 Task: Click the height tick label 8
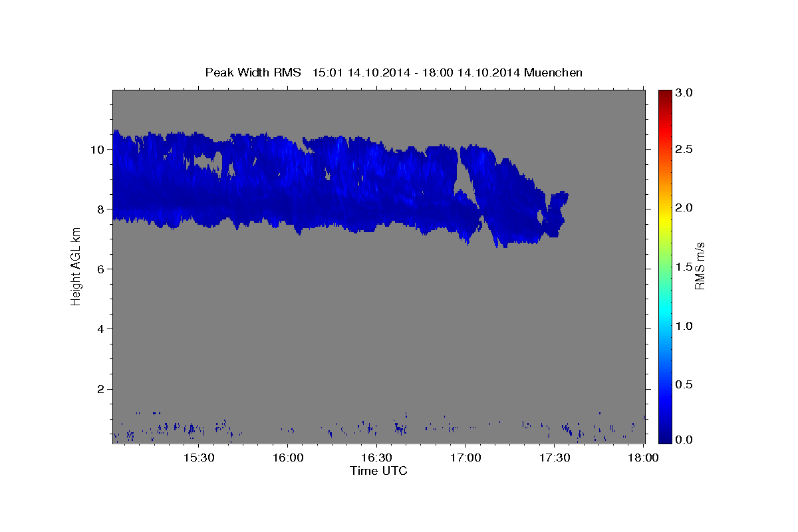tap(102, 209)
